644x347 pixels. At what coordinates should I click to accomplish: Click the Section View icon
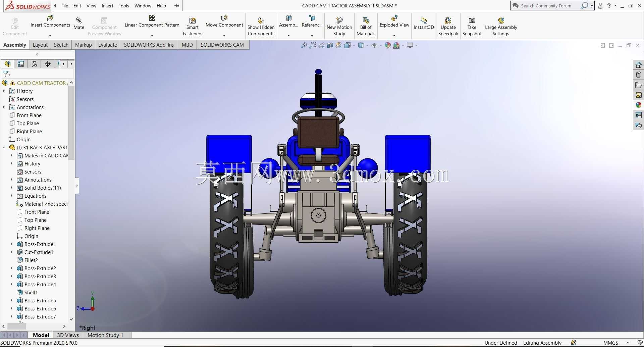[330, 45]
